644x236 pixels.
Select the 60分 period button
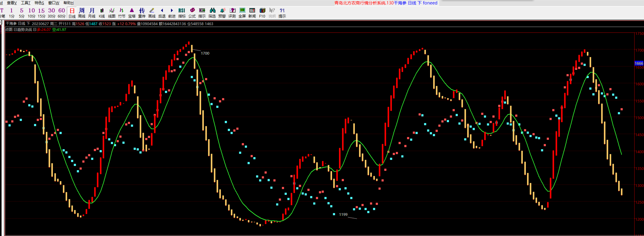click(x=62, y=13)
